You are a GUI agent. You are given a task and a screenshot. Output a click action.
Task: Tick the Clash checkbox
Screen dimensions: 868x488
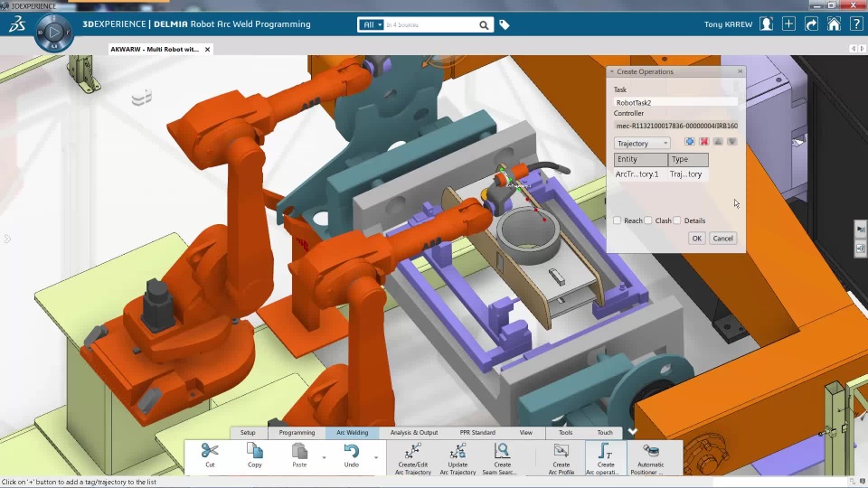coord(648,221)
